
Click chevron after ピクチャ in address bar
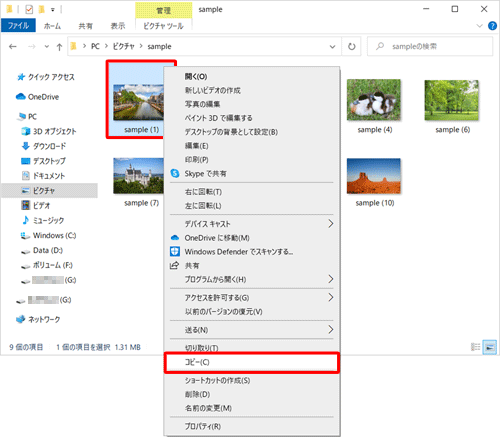click(141, 46)
